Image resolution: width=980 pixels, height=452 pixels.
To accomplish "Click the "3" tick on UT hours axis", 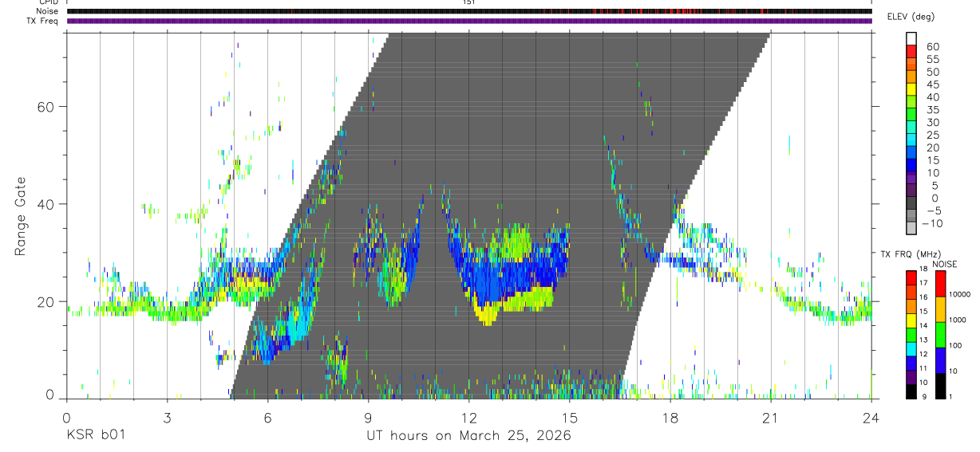I will pyautogui.click(x=168, y=417).
